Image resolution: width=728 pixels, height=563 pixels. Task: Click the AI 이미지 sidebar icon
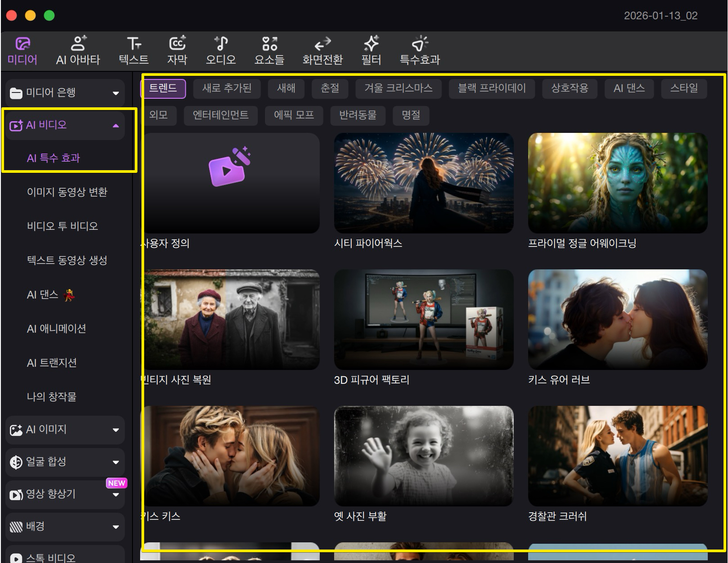[16, 430]
